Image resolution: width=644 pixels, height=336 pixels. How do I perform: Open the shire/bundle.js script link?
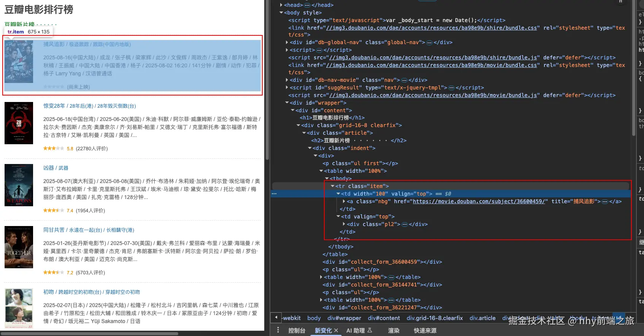pos(433,57)
